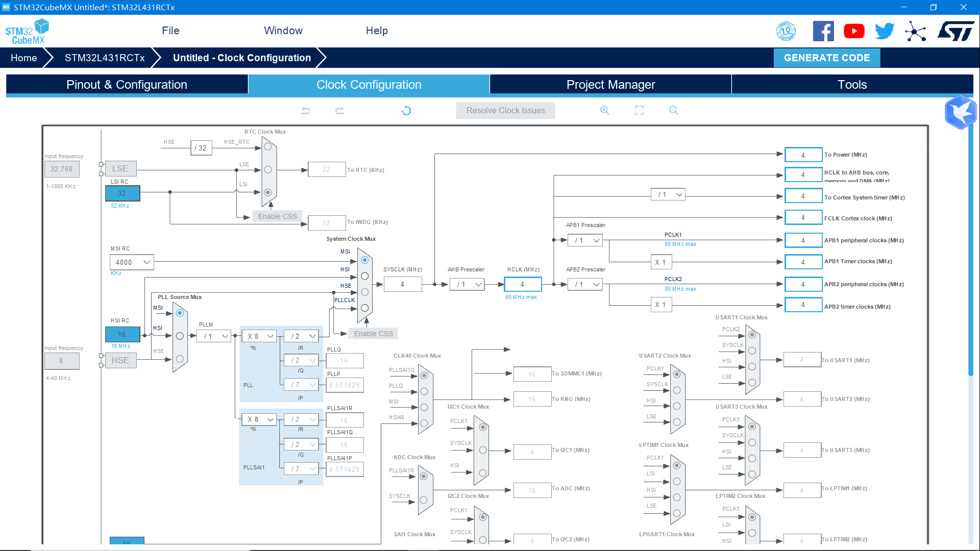The width and height of the screenshot is (980, 551).
Task: Open the ST Twitter icon
Action: coord(884,31)
